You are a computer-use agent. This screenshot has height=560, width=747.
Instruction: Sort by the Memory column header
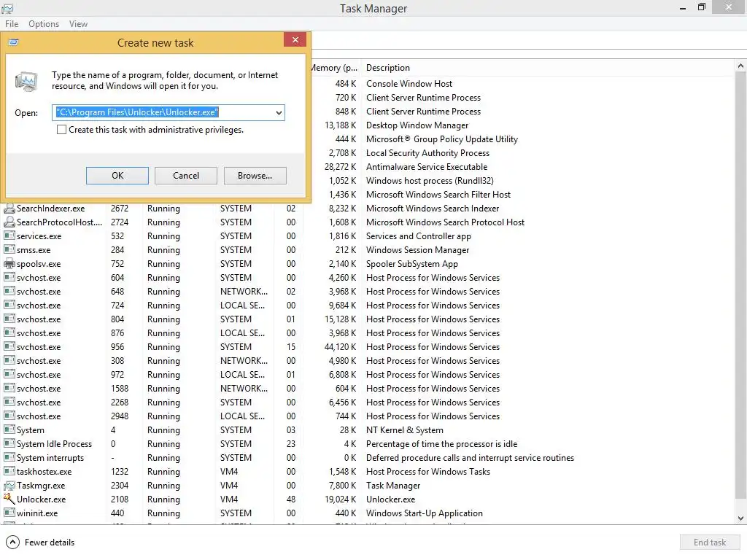tap(334, 68)
